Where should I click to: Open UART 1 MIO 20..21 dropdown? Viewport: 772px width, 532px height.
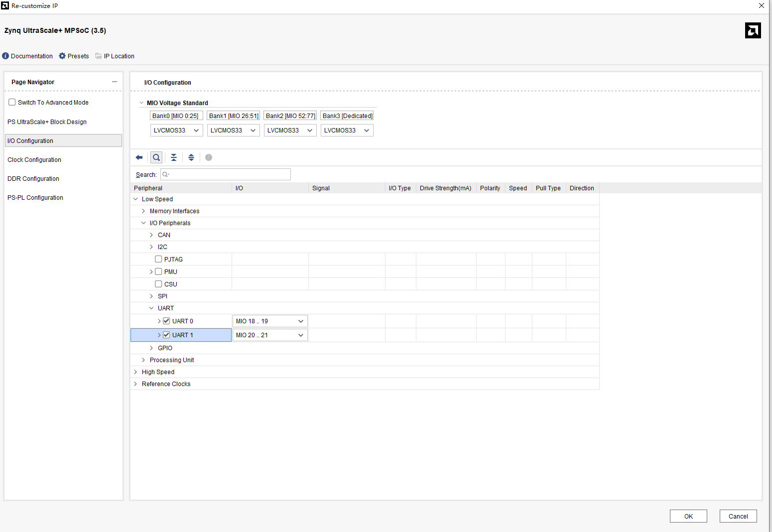point(270,335)
